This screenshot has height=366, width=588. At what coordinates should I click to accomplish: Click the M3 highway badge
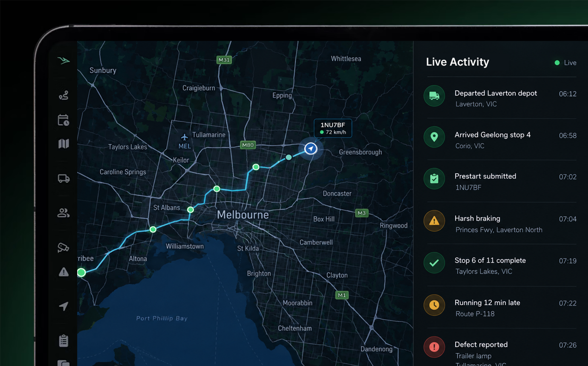pyautogui.click(x=362, y=213)
